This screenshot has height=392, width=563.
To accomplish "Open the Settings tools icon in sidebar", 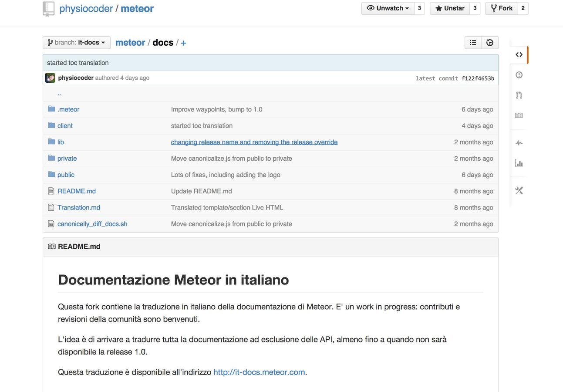I will (519, 190).
